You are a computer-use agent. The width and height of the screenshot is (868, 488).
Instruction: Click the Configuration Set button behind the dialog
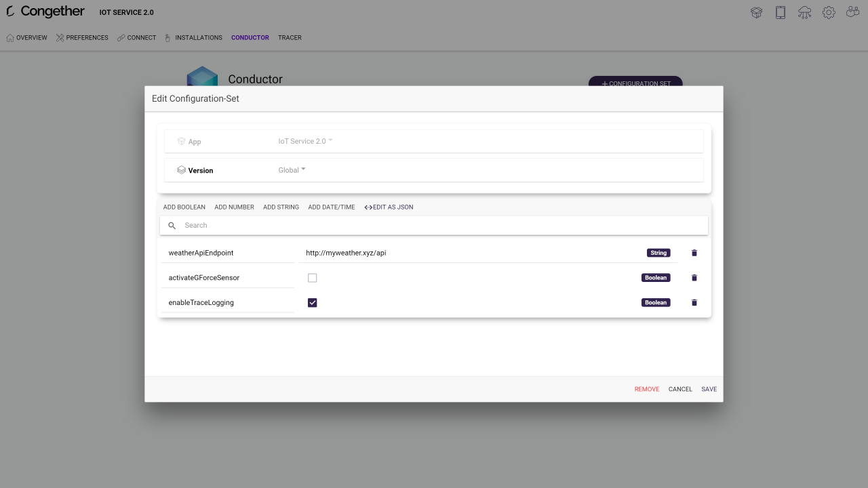click(635, 81)
